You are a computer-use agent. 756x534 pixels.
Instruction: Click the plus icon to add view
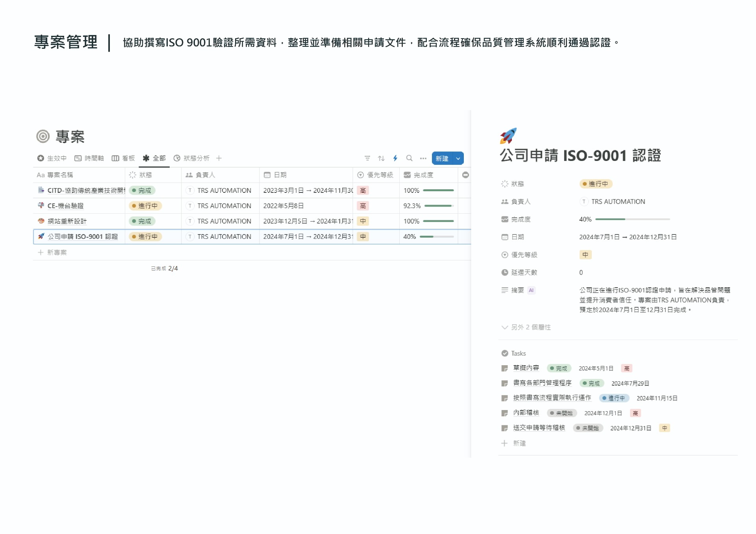pyautogui.click(x=219, y=158)
